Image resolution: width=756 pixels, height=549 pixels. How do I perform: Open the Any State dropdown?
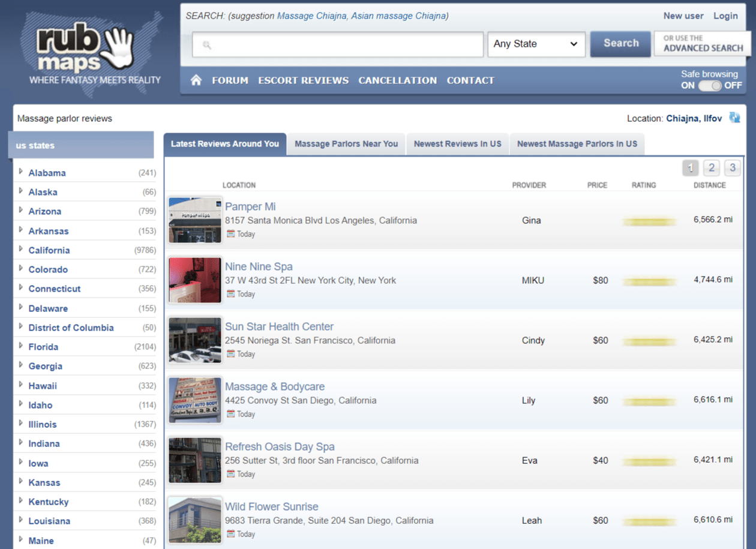pos(536,44)
